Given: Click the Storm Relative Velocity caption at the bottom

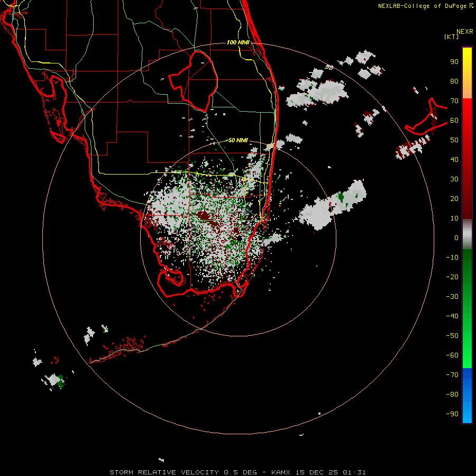Looking at the screenshot, I should point(237,472).
